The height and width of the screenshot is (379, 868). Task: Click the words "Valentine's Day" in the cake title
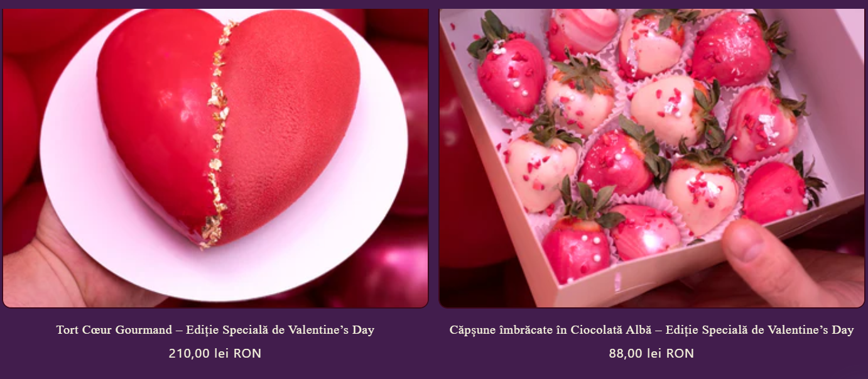pos(331,330)
